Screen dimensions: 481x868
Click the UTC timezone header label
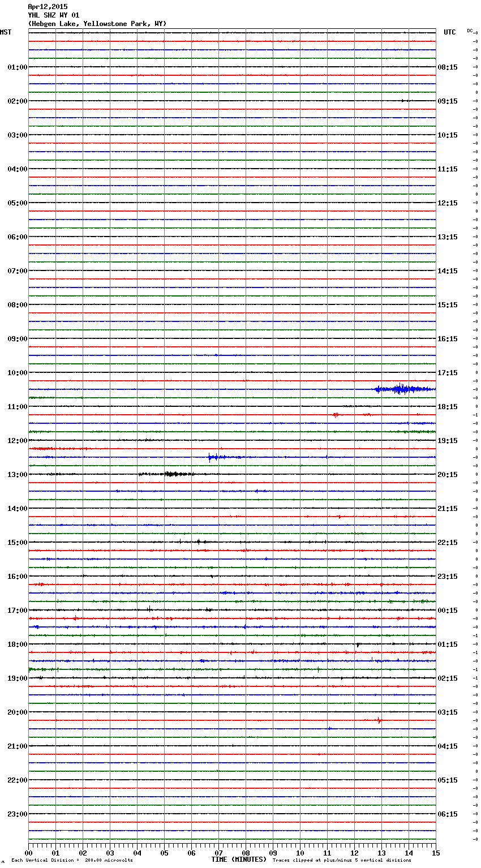[450, 32]
